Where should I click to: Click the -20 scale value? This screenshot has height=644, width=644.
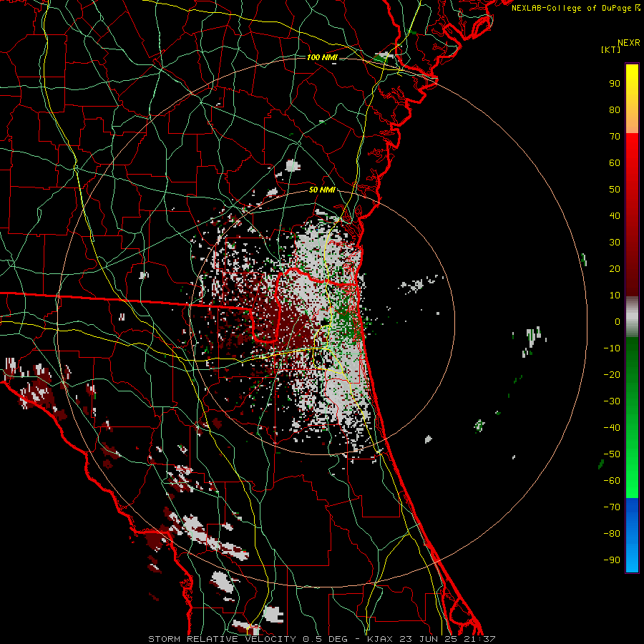click(x=612, y=374)
